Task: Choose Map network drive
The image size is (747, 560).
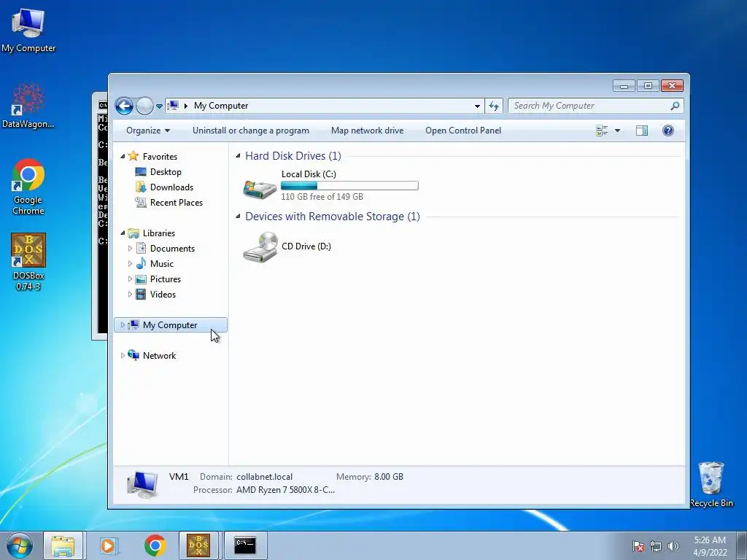Action: click(368, 131)
